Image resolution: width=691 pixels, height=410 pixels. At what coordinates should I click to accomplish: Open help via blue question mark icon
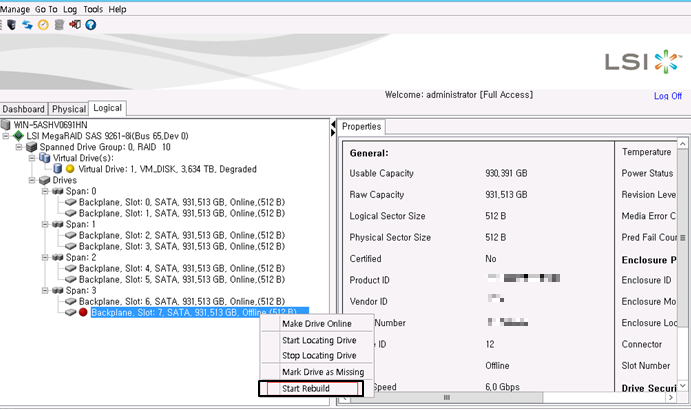click(91, 25)
